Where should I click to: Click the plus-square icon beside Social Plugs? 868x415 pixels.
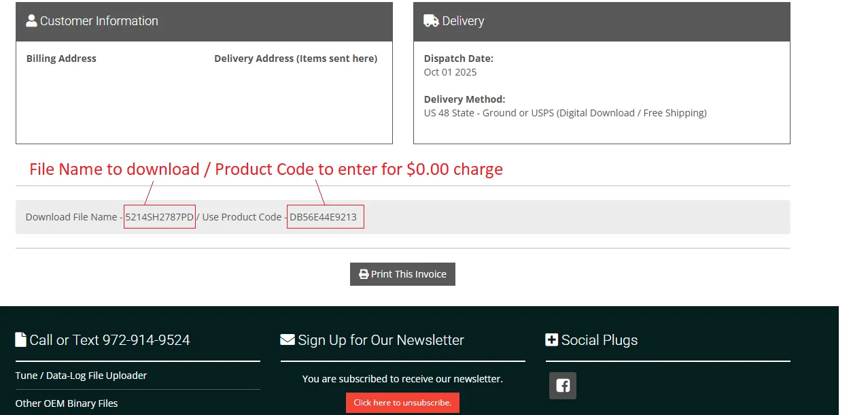(551, 339)
